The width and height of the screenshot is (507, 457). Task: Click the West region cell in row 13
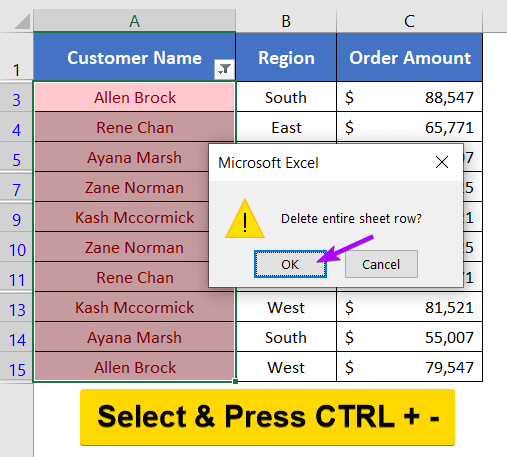tap(286, 307)
